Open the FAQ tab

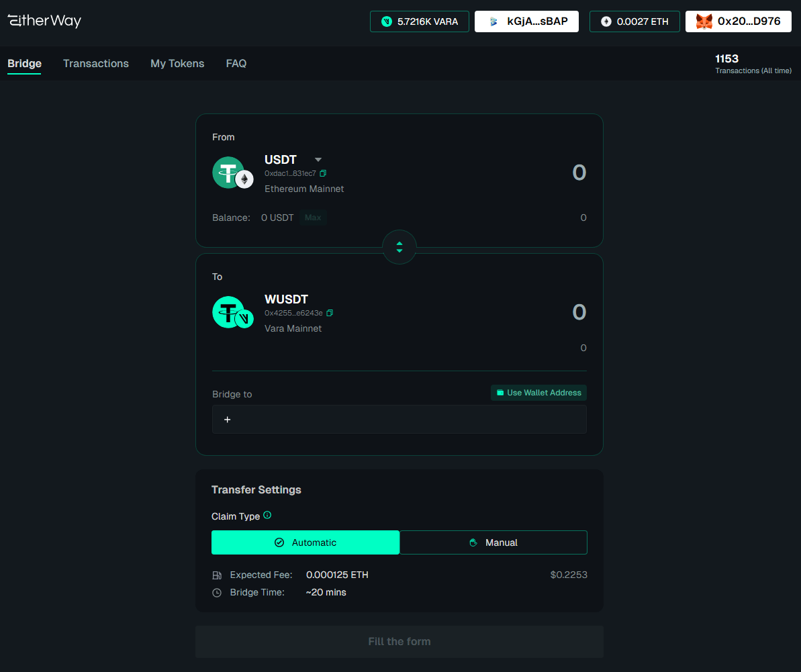click(x=236, y=63)
